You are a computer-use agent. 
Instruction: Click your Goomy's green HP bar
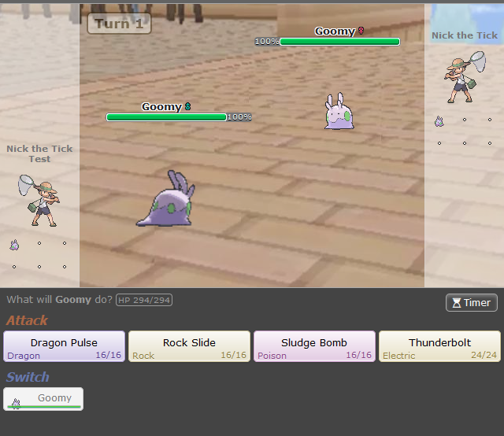pos(166,117)
